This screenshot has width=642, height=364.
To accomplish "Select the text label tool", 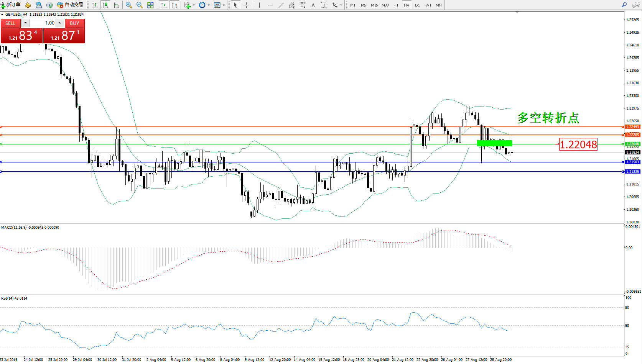I will point(313,5).
